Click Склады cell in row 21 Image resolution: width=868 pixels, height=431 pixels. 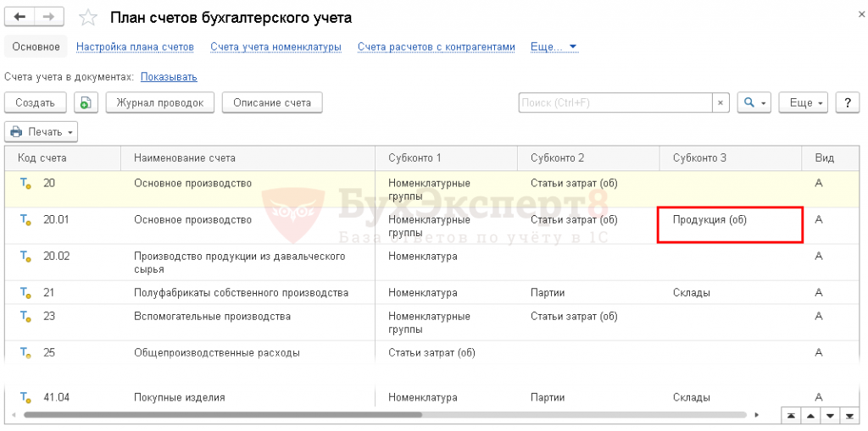pyautogui.click(x=692, y=293)
